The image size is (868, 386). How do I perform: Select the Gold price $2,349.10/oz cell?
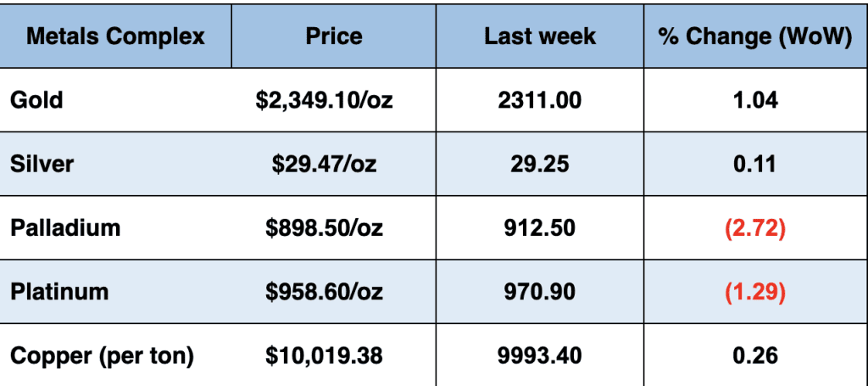(x=325, y=100)
